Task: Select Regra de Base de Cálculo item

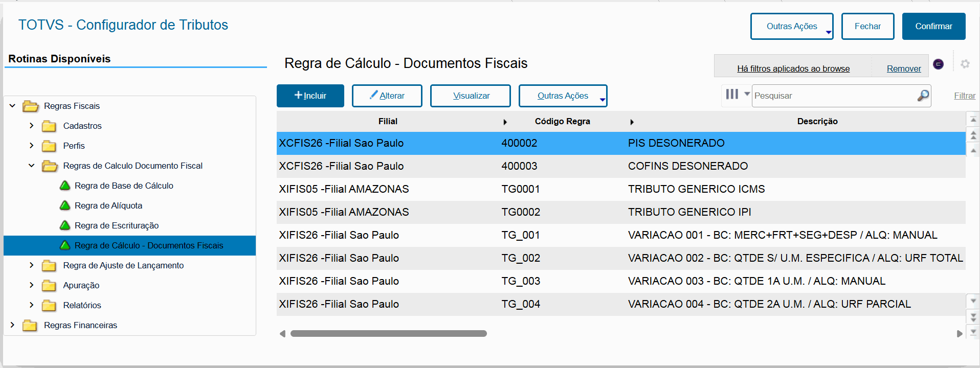Action: [x=123, y=186]
